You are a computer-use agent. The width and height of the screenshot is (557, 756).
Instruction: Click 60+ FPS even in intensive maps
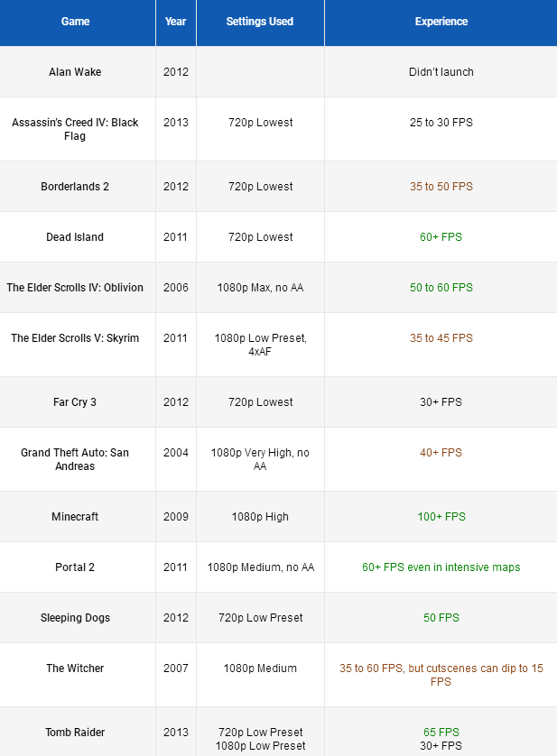(441, 567)
